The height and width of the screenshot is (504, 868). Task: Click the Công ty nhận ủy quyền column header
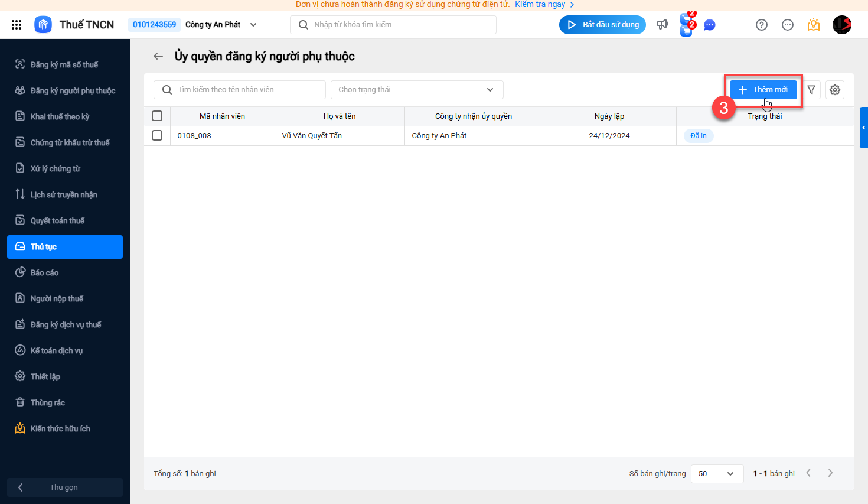474,116
